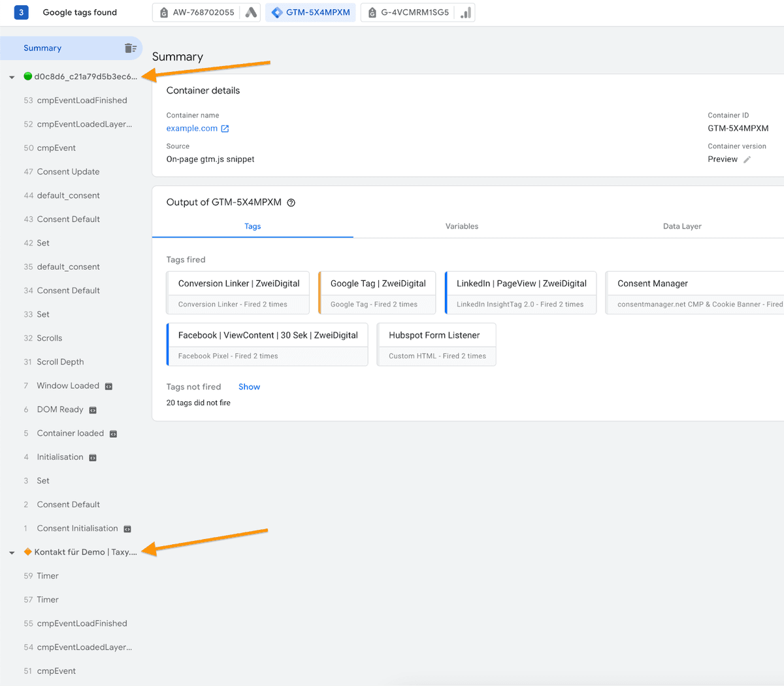
Task: Click the blue '3' Google tags found badge
Action: [20, 12]
